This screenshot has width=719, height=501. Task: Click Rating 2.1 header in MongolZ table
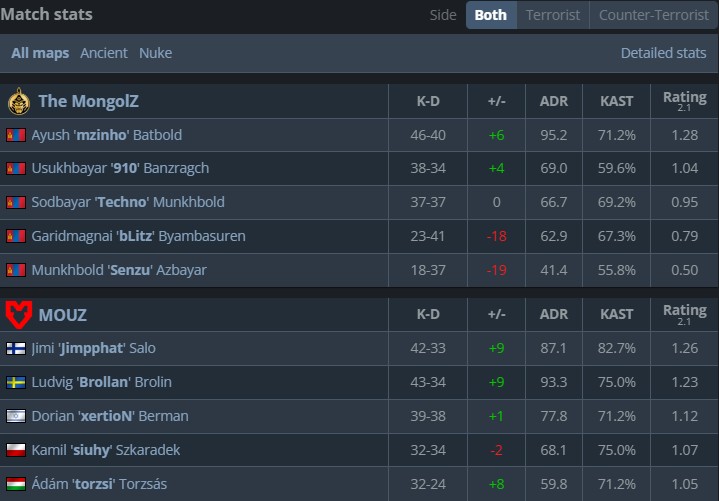coord(684,101)
